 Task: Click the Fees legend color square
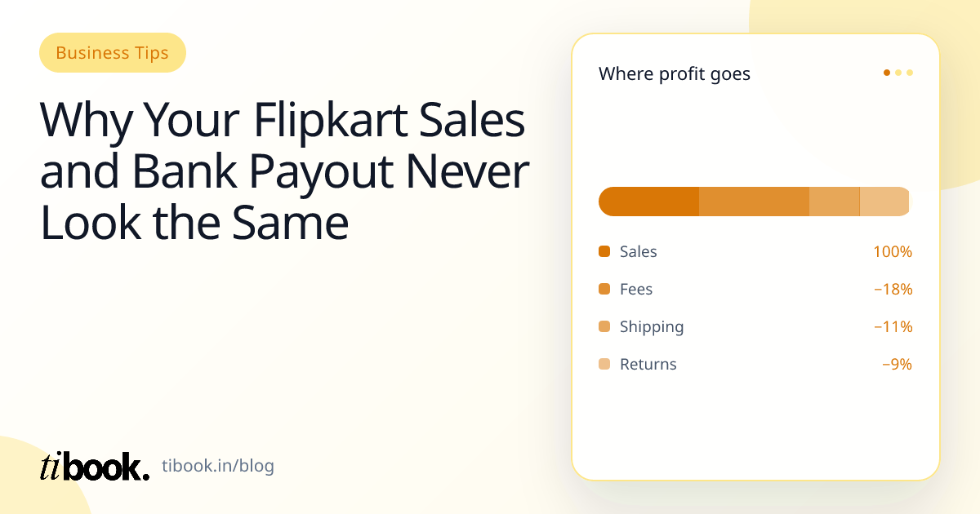coord(604,289)
